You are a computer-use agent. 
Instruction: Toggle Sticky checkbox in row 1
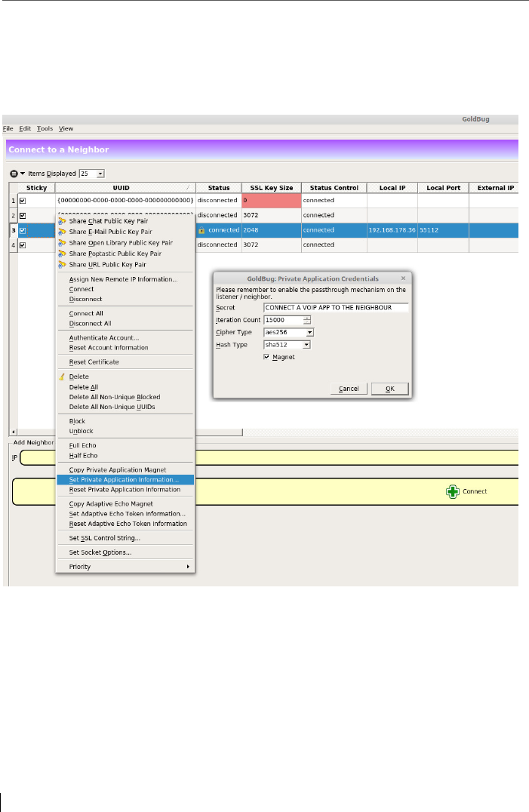tap(23, 201)
